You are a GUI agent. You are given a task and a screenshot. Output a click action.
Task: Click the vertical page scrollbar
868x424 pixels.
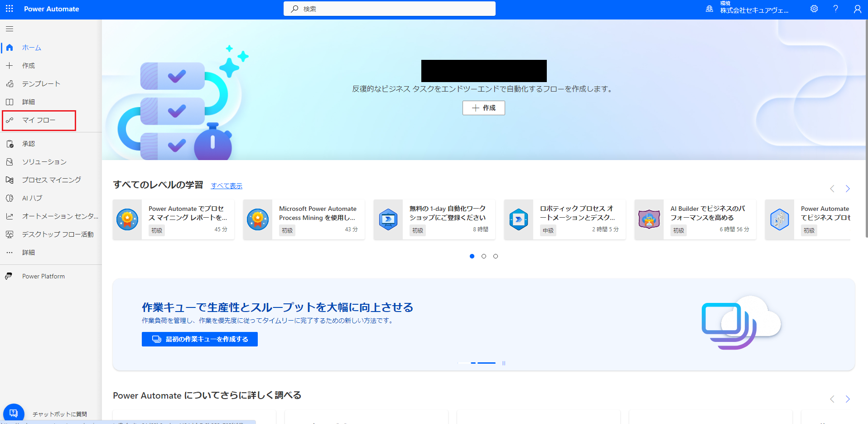[866, 128]
